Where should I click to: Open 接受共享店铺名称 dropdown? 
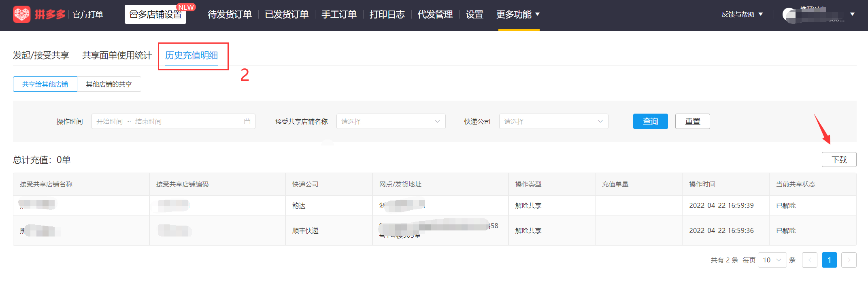391,121
